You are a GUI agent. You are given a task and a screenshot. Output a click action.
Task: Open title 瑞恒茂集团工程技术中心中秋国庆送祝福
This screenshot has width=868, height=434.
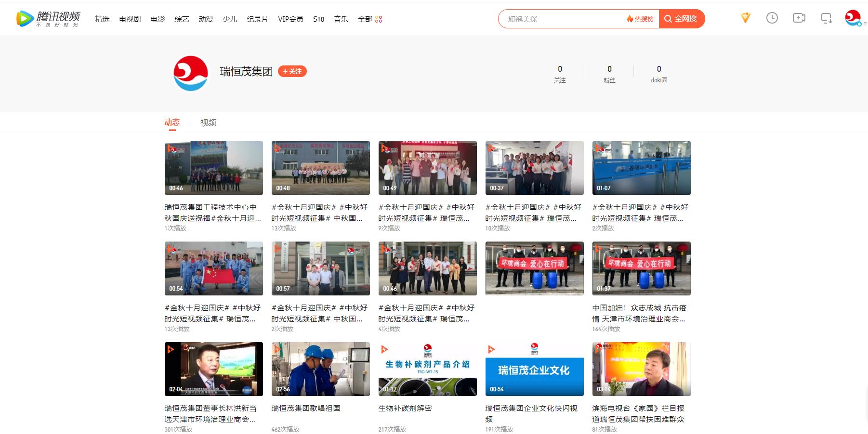pos(213,213)
